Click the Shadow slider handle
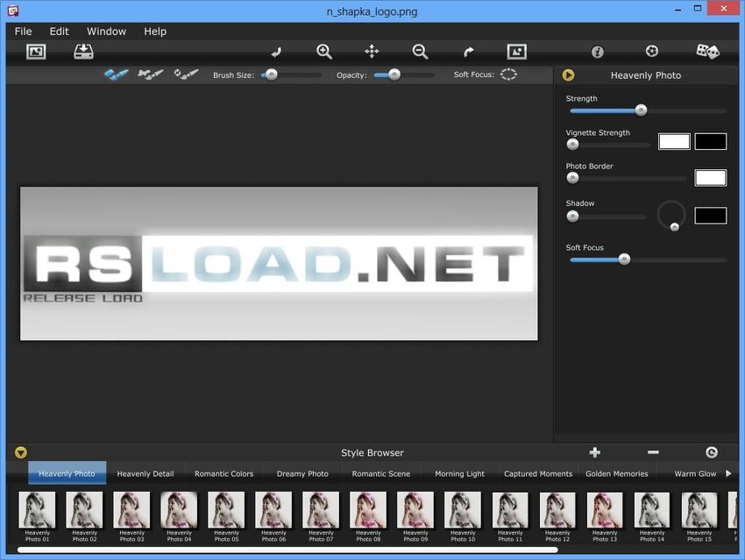This screenshot has height=560, width=745. coord(572,216)
